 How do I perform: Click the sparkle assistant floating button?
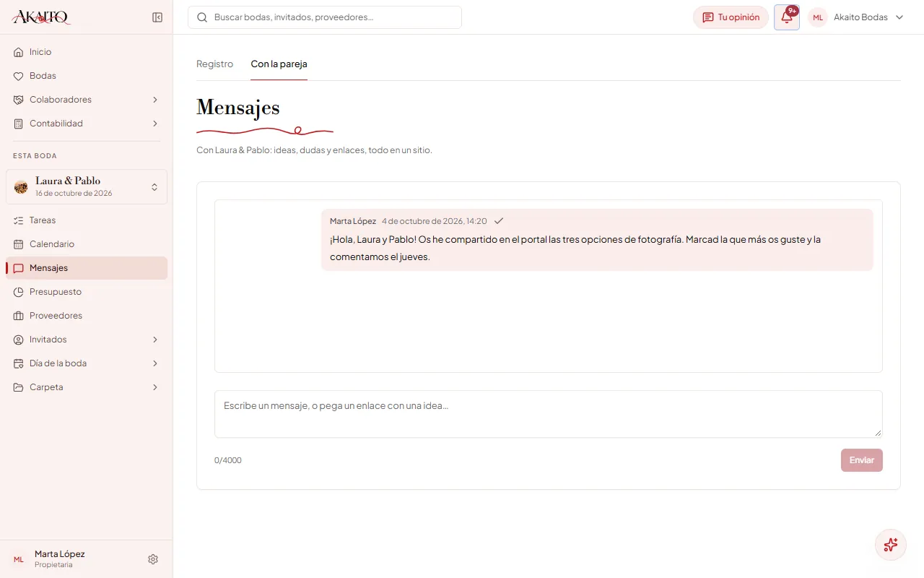pos(891,545)
